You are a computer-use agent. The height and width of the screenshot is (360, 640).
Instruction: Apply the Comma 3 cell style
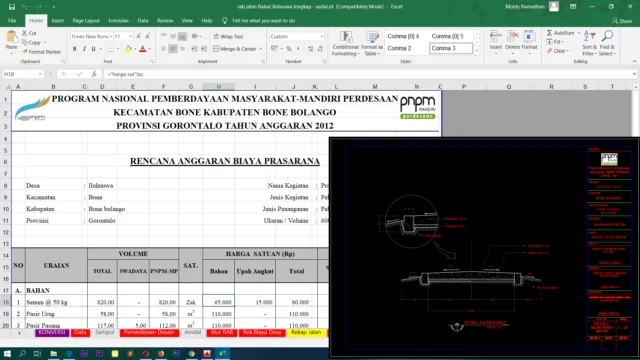click(x=451, y=48)
